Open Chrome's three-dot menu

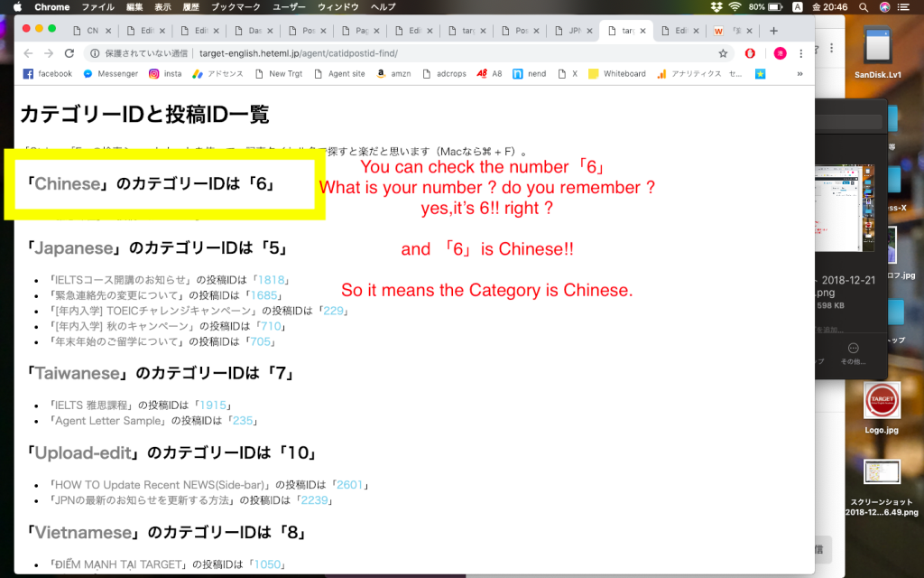[801, 53]
